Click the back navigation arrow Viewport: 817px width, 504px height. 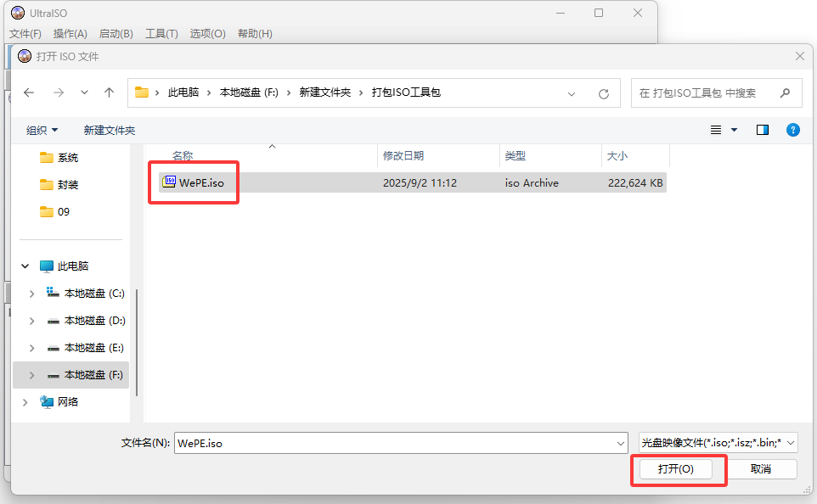[x=30, y=92]
